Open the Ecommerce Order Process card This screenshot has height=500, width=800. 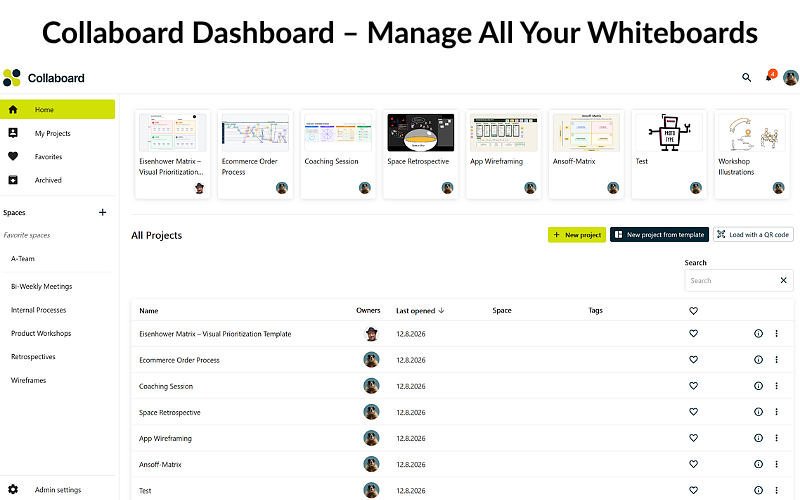tap(255, 154)
